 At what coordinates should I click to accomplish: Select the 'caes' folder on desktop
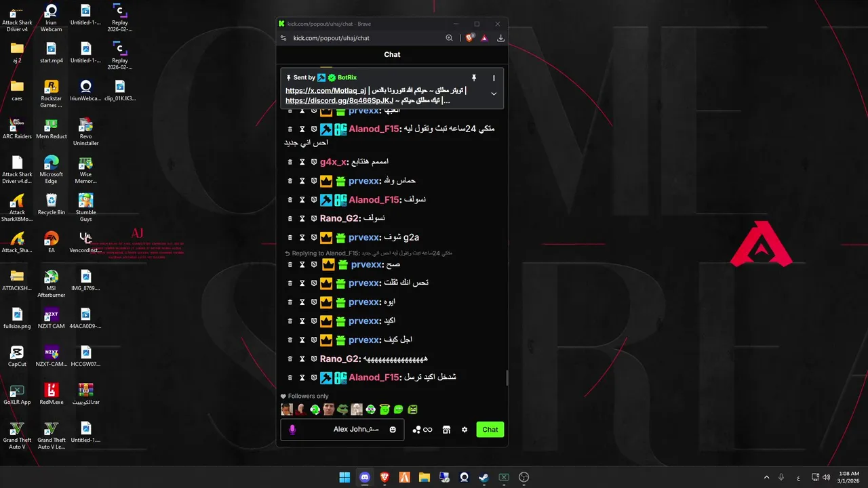tap(17, 90)
